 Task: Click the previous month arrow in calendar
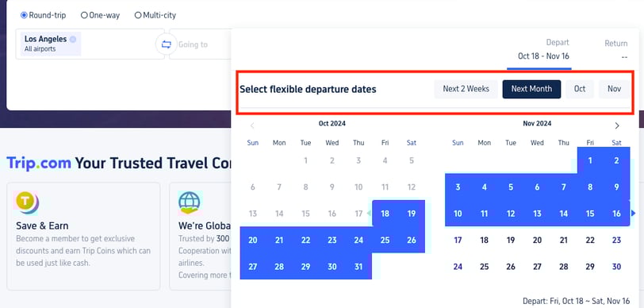coord(252,125)
